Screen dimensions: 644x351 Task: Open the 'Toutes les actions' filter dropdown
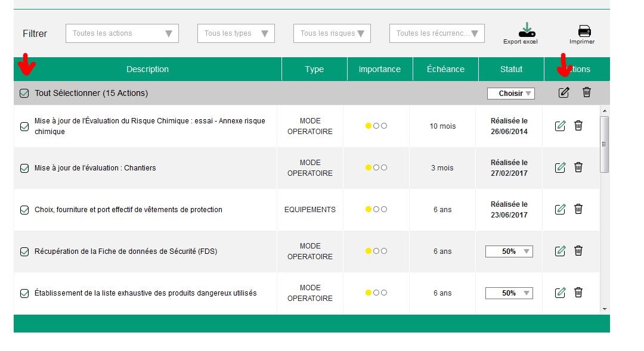coord(122,33)
